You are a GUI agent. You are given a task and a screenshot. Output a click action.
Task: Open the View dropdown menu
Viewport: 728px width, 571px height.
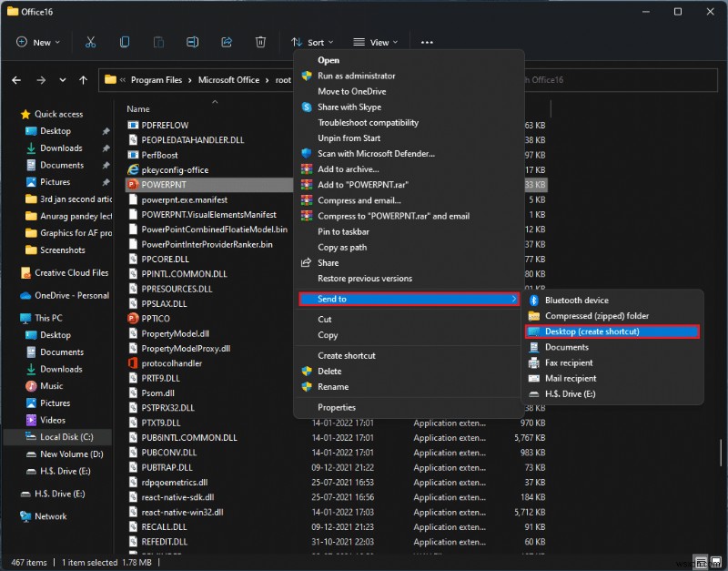[x=376, y=42]
